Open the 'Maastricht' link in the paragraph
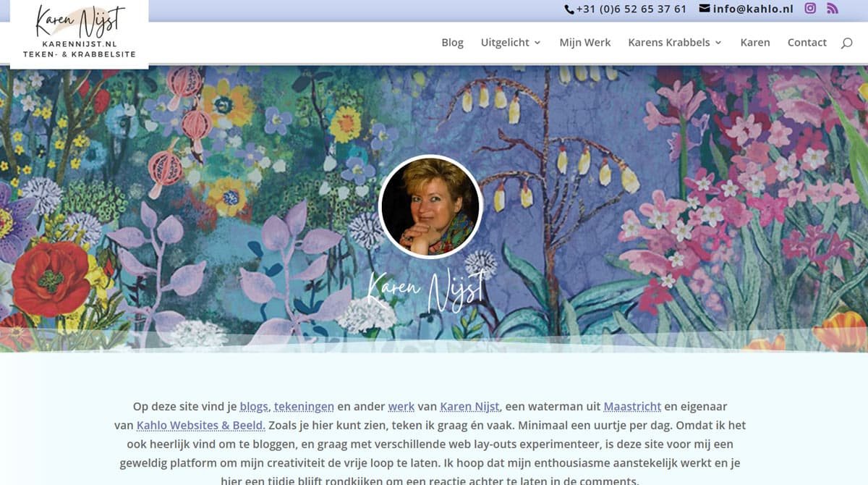 pyautogui.click(x=632, y=407)
